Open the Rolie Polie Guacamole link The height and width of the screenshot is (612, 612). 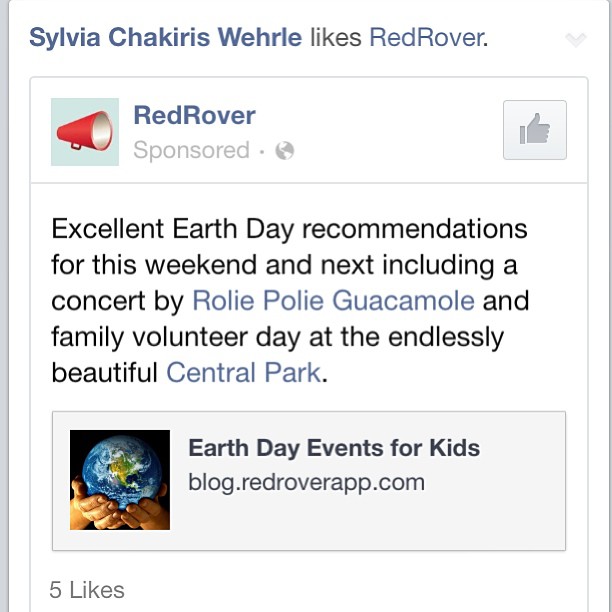(x=334, y=301)
